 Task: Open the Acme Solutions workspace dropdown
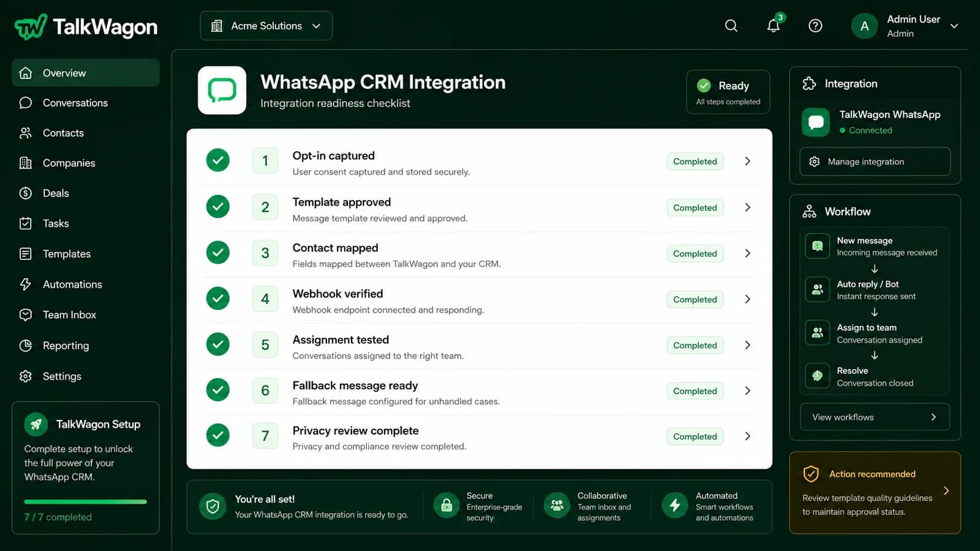pyautogui.click(x=266, y=26)
